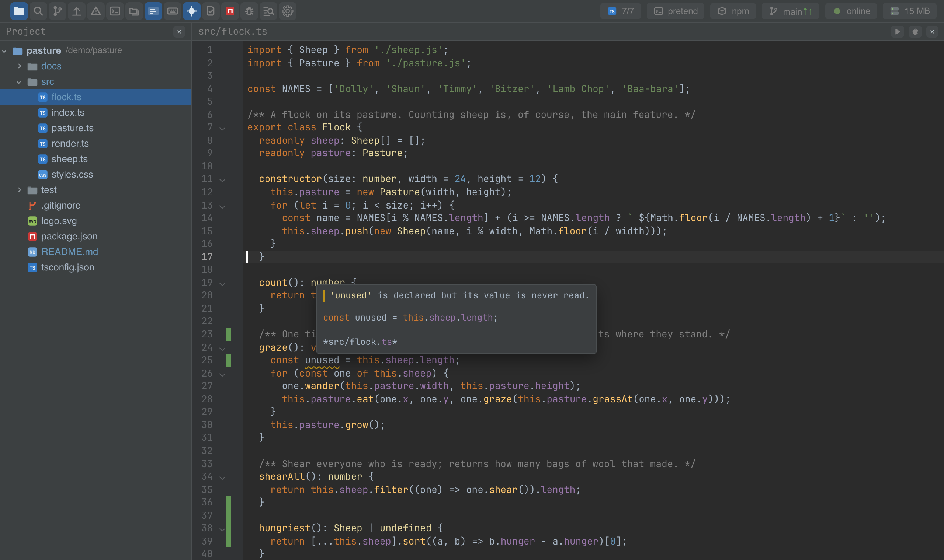Close the Project panel

(179, 32)
